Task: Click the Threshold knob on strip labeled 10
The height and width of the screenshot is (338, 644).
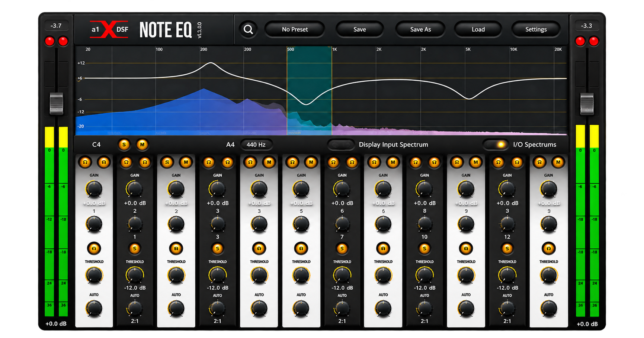Action: coord(424,275)
